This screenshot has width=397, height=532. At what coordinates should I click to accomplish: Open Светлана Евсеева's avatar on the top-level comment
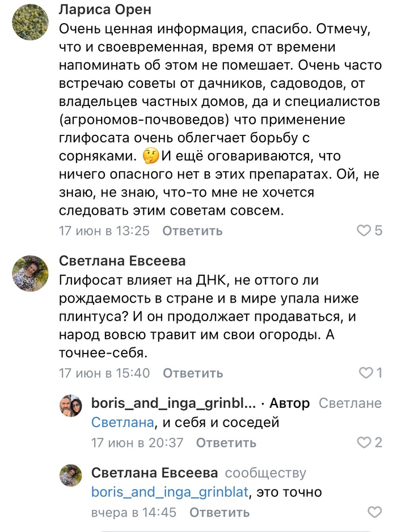[x=30, y=273]
